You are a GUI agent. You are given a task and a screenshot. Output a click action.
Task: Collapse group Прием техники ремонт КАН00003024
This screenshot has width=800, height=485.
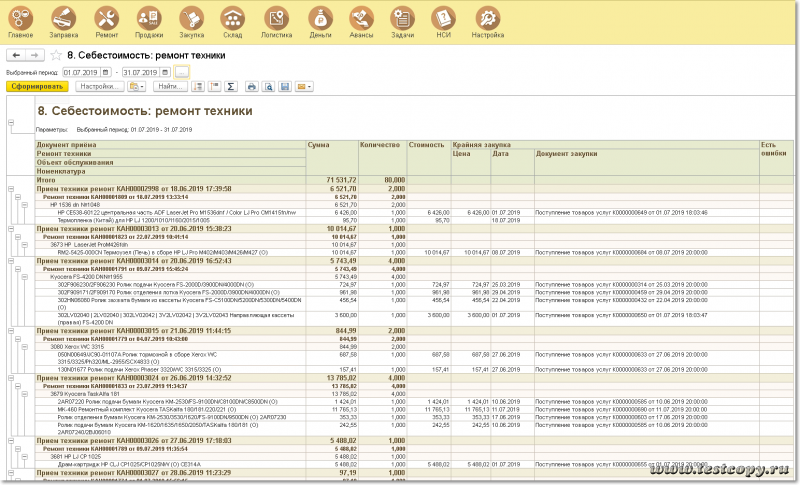pos(11,378)
